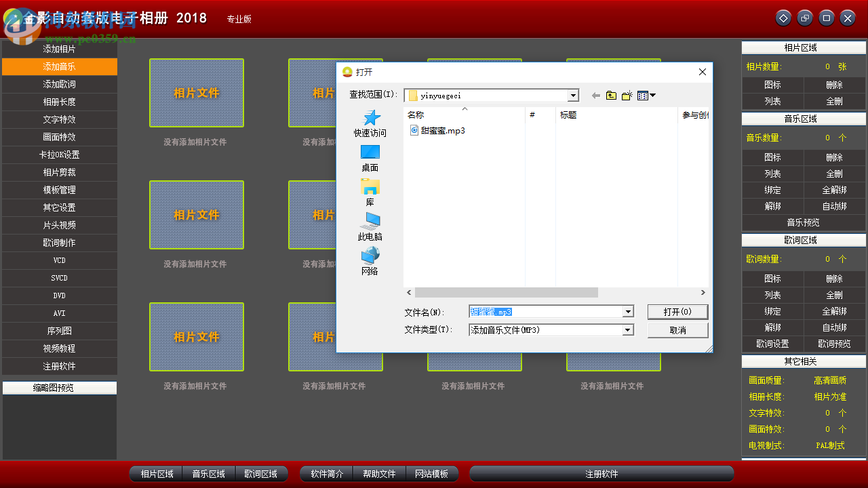Open 网站模板 in the bottom bar
868x488 pixels.
[431, 474]
